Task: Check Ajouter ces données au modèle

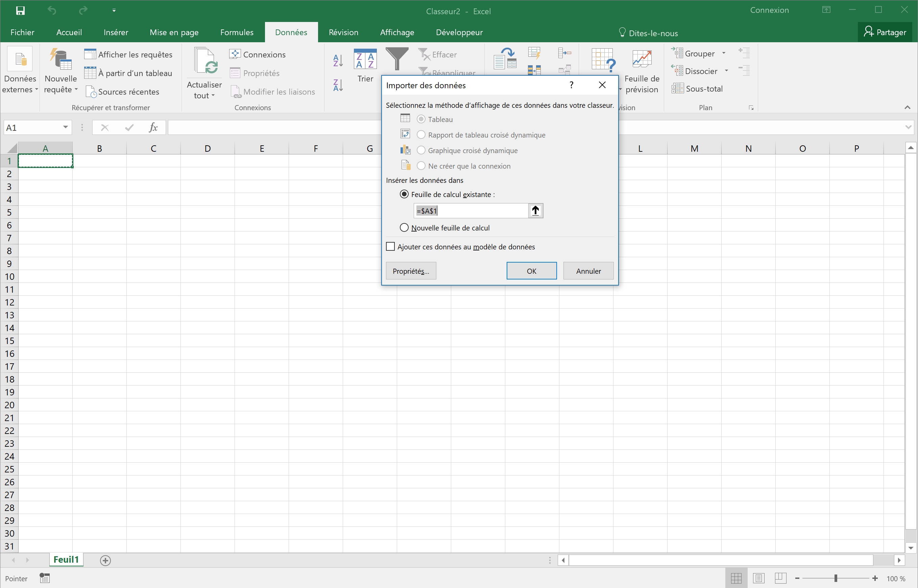Action: (x=390, y=247)
